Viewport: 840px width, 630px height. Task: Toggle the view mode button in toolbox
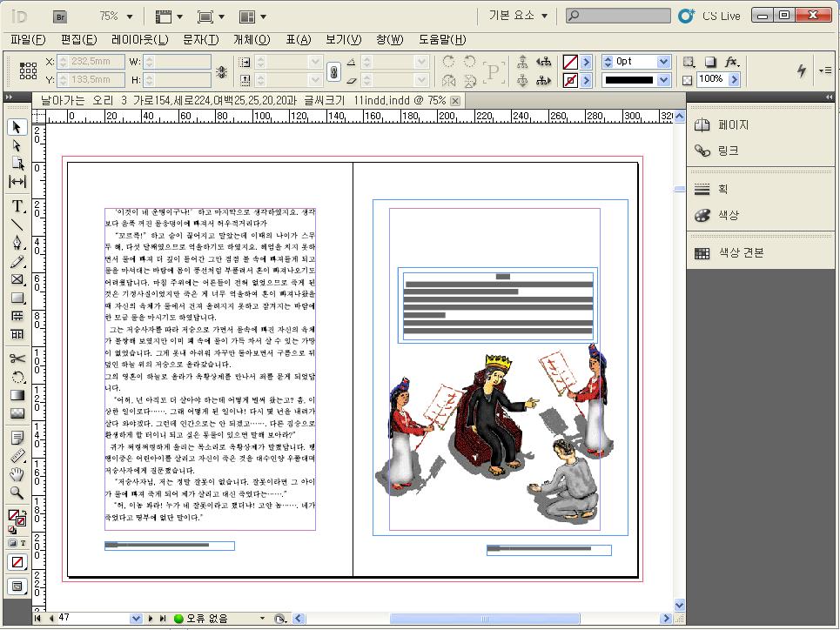(x=17, y=586)
